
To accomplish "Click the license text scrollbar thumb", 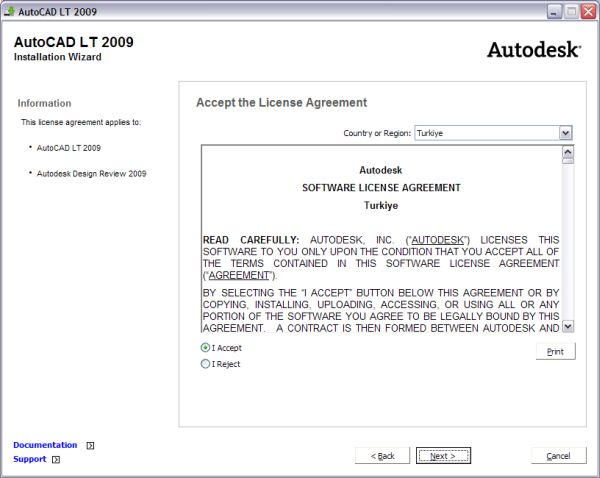I will (x=568, y=161).
